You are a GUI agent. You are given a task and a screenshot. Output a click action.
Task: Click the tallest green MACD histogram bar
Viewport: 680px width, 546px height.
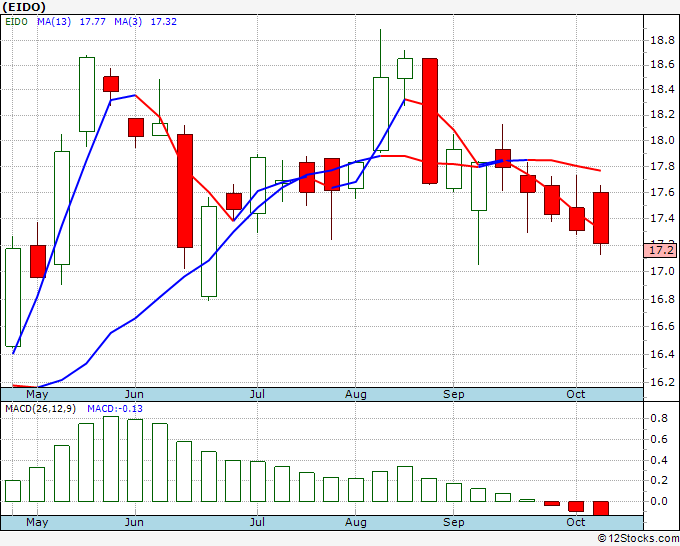(111, 459)
